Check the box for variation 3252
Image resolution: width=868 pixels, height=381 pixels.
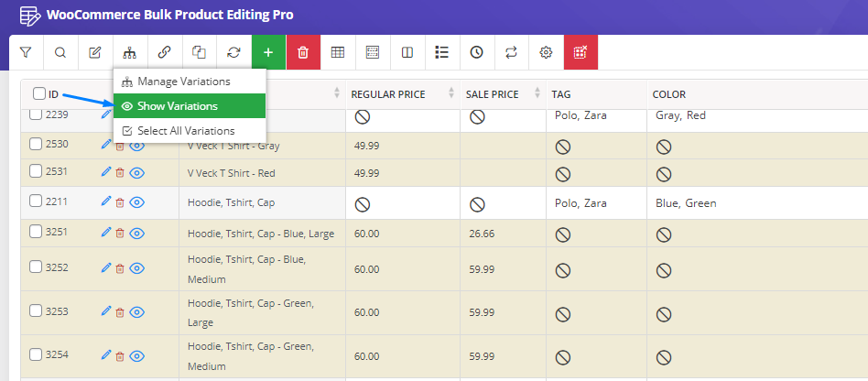(36, 267)
